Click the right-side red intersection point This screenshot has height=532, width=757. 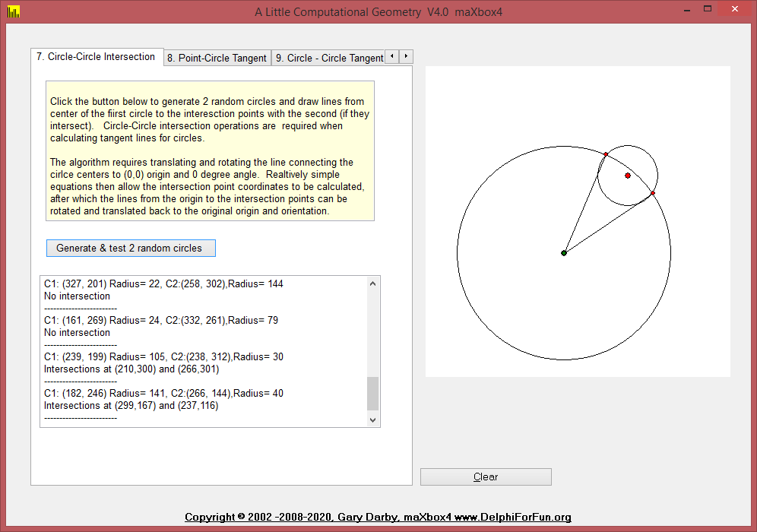[653, 193]
